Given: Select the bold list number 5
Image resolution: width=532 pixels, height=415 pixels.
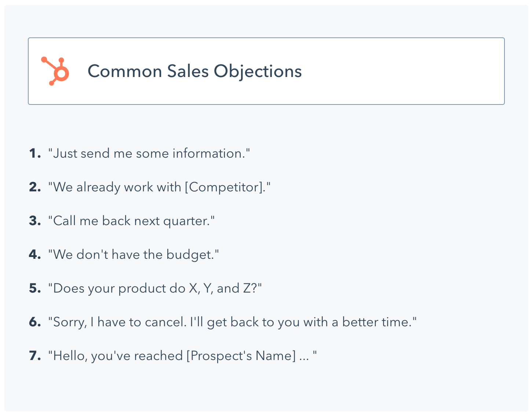Looking at the screenshot, I should [x=34, y=288].
